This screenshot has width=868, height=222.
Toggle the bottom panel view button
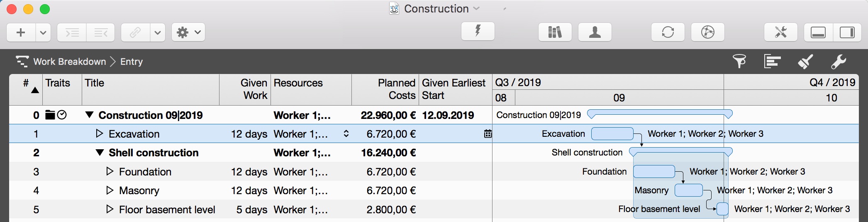[x=818, y=32]
